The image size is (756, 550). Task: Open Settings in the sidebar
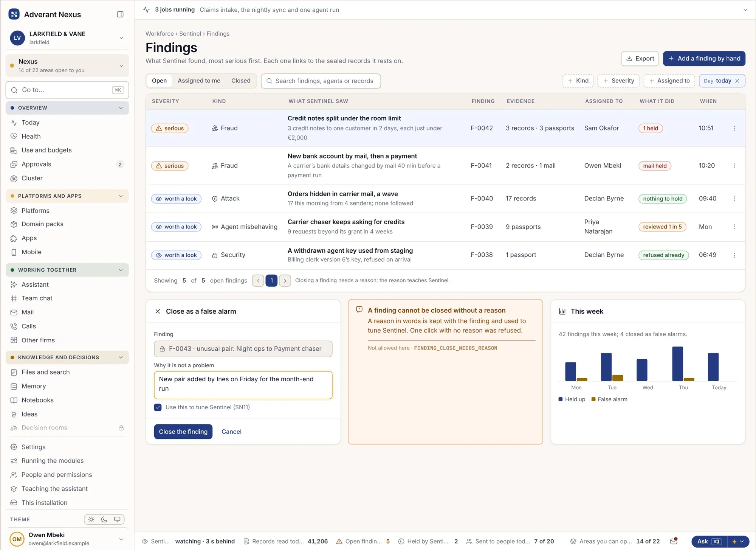click(x=67, y=447)
